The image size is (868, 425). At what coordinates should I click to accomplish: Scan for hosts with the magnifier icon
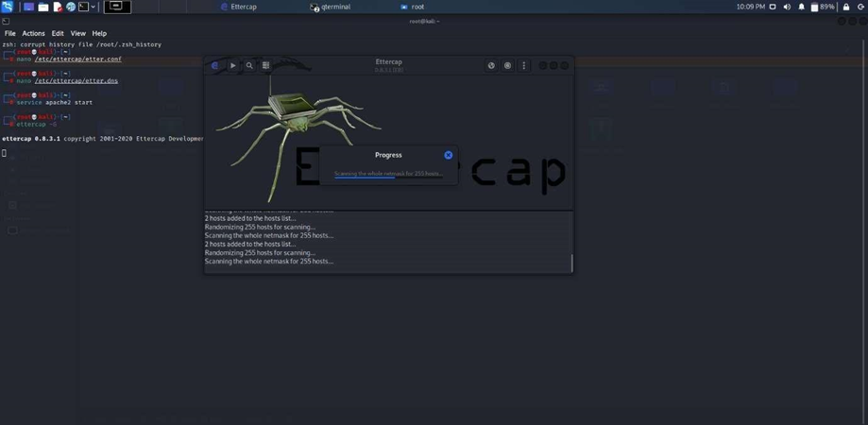click(x=249, y=65)
